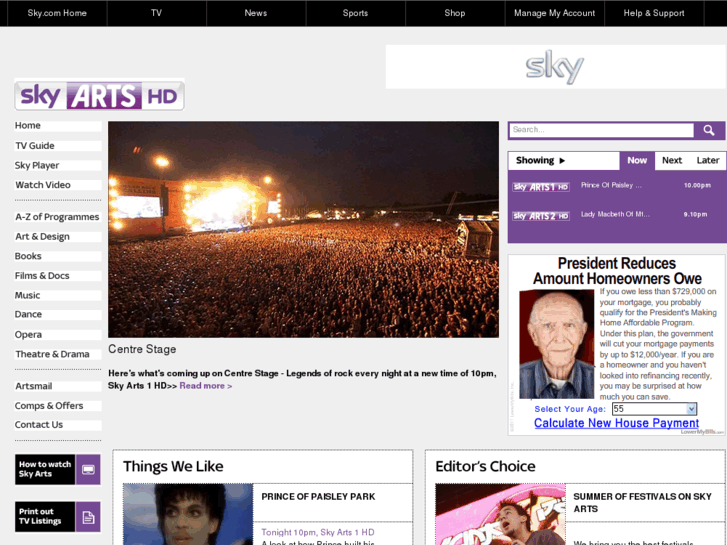Go to Home in the sidebar
This screenshot has width=727, height=545.
click(x=57, y=126)
